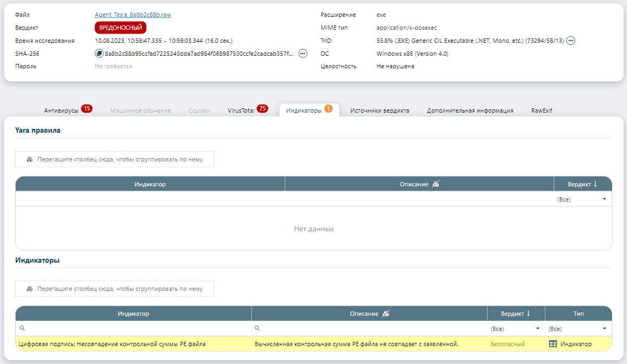Copy the SHA-256 hash with the copy icon
The width and height of the screenshot is (627, 364).
99,54
